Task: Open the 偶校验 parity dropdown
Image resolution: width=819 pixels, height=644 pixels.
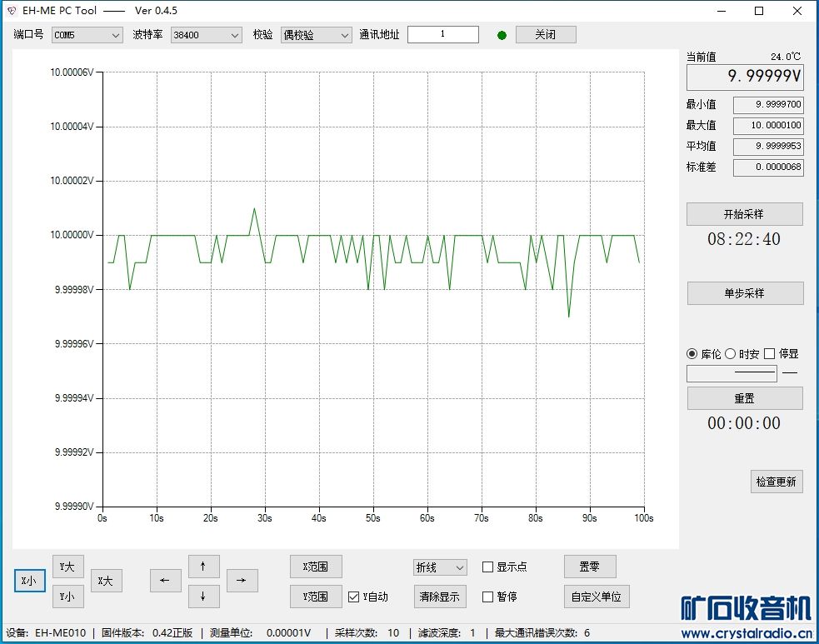Action: click(x=316, y=35)
